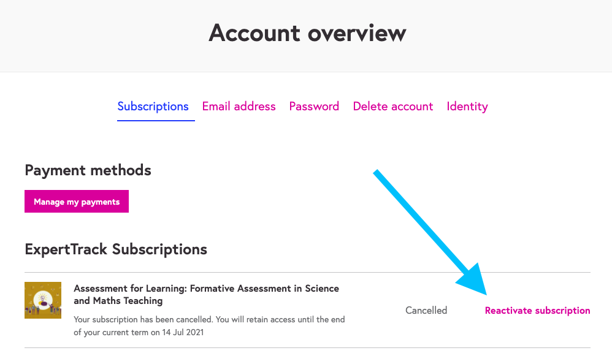Click the Cancelled status label
This screenshot has width=612, height=364.
(426, 311)
